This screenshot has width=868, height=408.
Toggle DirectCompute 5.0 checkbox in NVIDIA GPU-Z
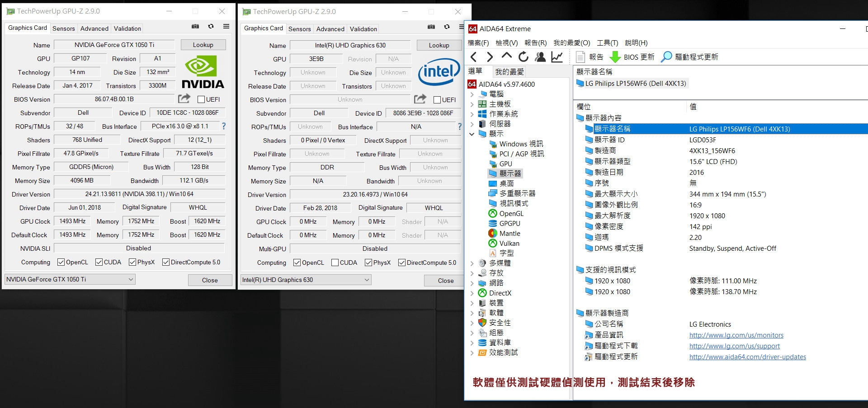click(x=166, y=262)
